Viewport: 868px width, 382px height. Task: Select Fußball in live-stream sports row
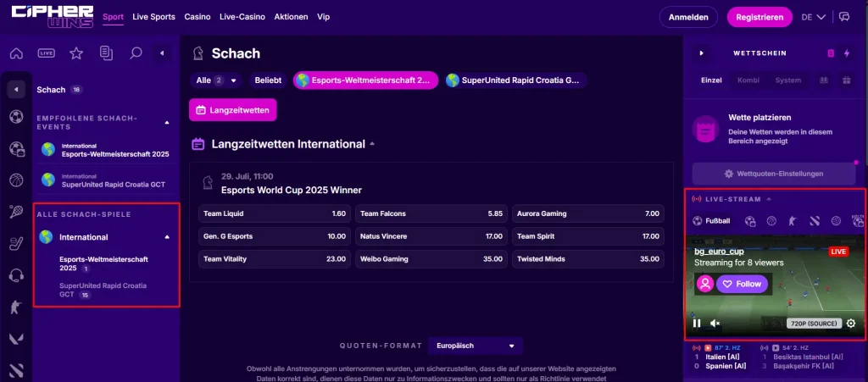tap(712, 221)
